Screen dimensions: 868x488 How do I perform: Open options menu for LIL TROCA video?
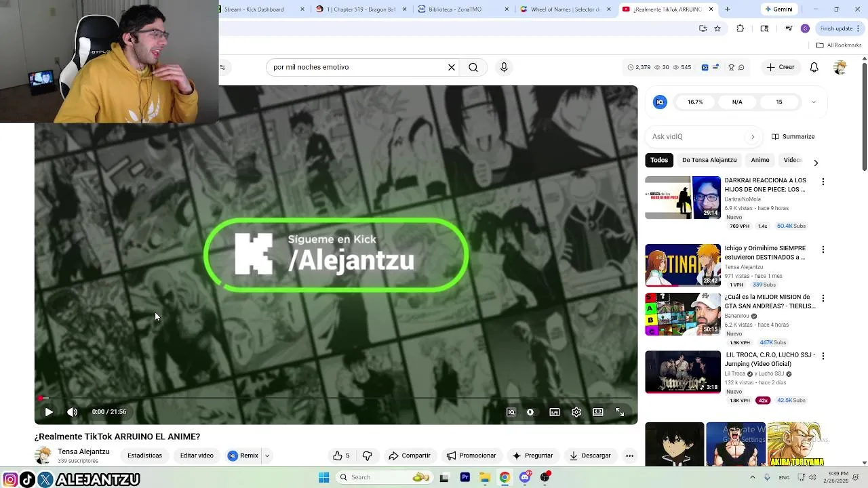[x=823, y=356]
